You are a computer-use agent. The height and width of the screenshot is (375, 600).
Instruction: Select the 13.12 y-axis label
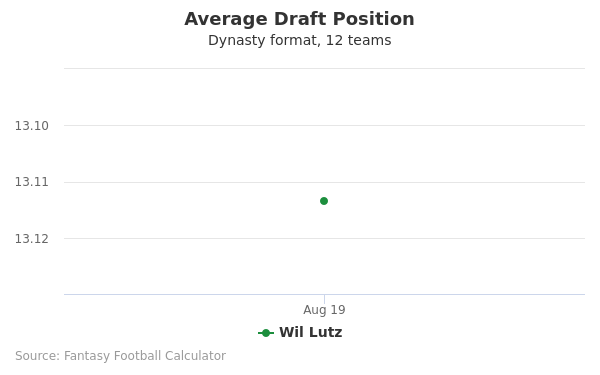tap(32, 239)
